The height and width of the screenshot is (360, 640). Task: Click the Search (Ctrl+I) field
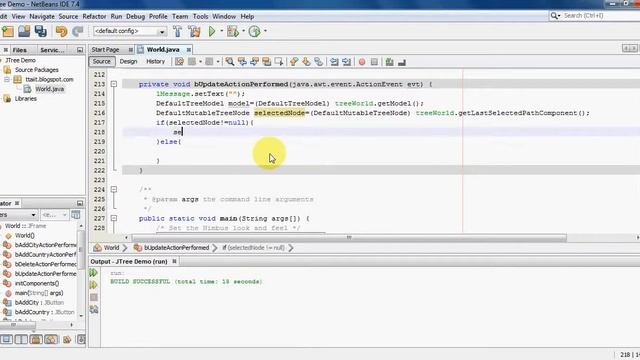click(597, 16)
